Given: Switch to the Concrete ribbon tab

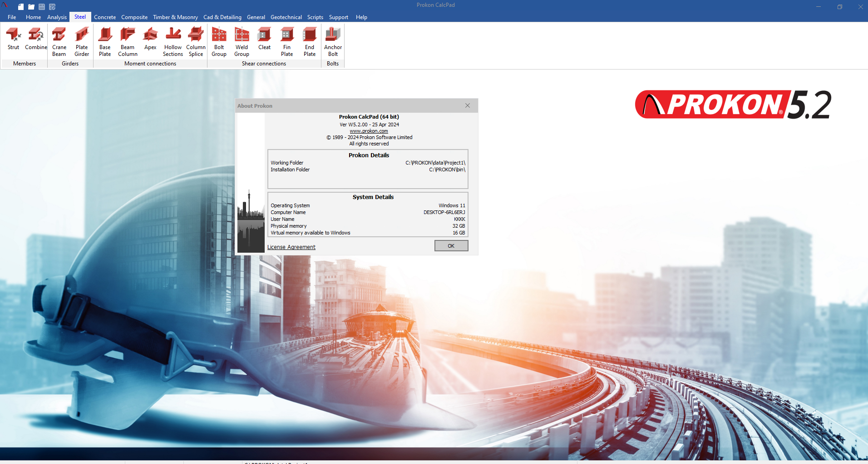Looking at the screenshot, I should pyautogui.click(x=105, y=17).
